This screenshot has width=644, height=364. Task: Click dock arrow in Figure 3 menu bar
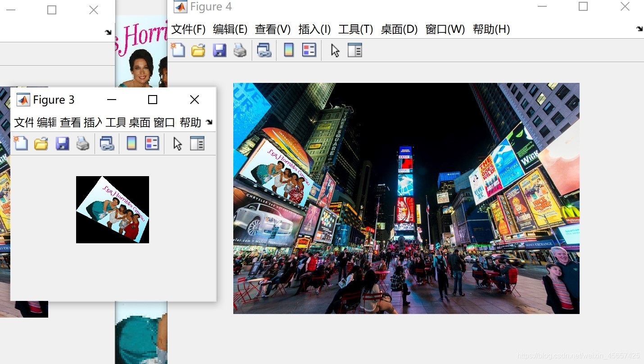pos(209,122)
